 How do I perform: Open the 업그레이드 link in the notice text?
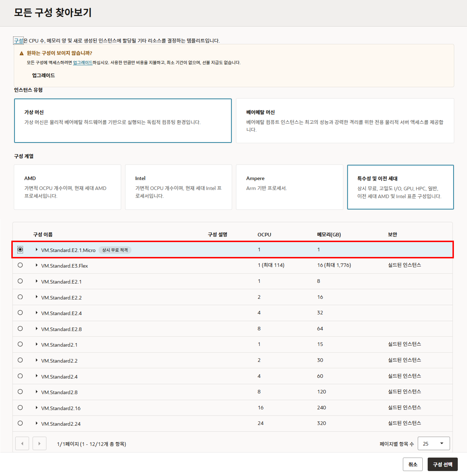click(x=83, y=63)
